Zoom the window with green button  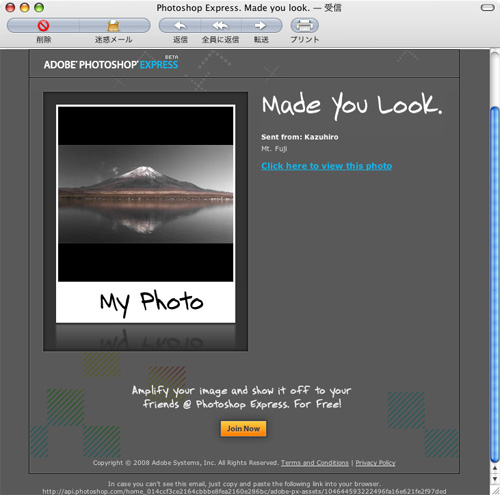39,7
